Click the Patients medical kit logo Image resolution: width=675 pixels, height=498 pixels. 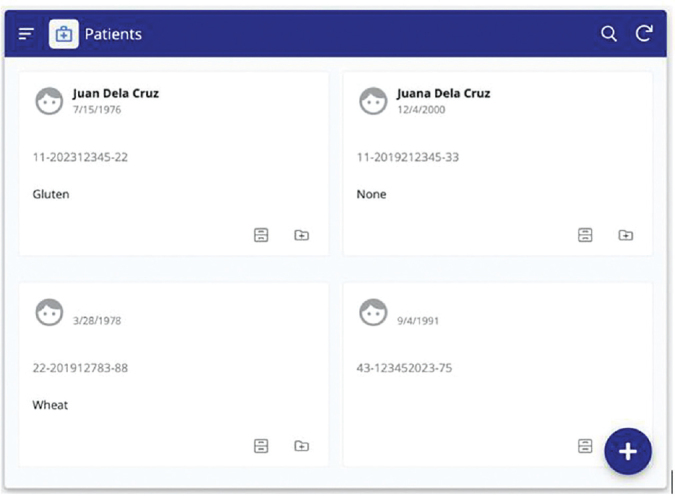[x=64, y=34]
